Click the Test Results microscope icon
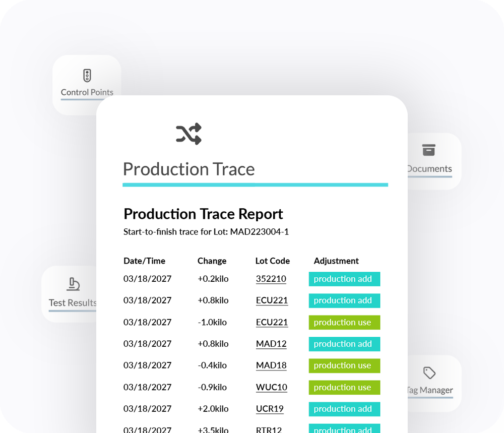Image resolution: width=504 pixels, height=433 pixels. [x=73, y=284]
